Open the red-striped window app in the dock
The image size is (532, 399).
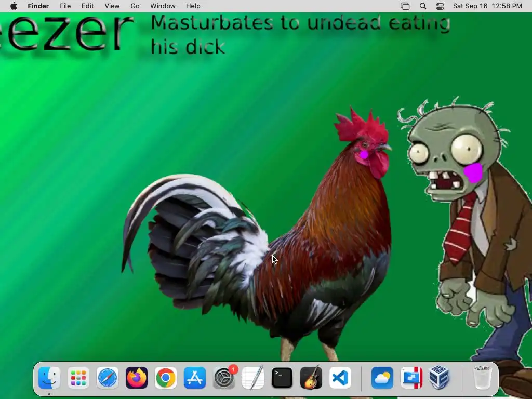[x=411, y=378]
